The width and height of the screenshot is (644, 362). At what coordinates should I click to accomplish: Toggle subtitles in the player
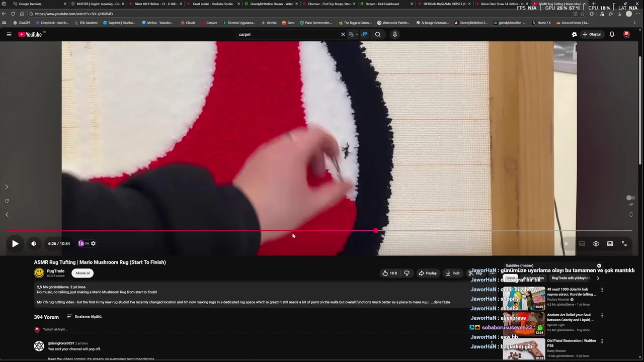coord(582,243)
